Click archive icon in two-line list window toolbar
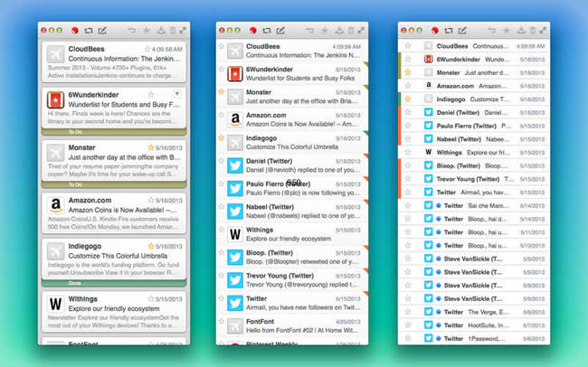The image size is (588, 367). tap(339, 31)
